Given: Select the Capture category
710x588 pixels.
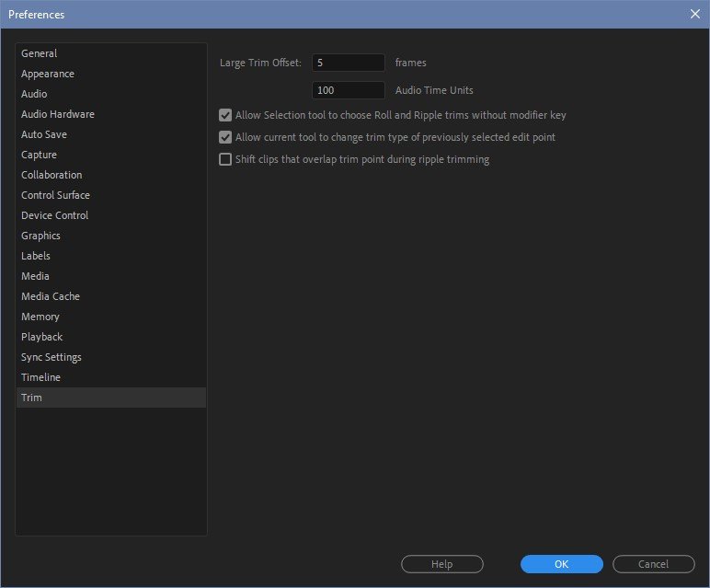Looking at the screenshot, I should tap(39, 155).
